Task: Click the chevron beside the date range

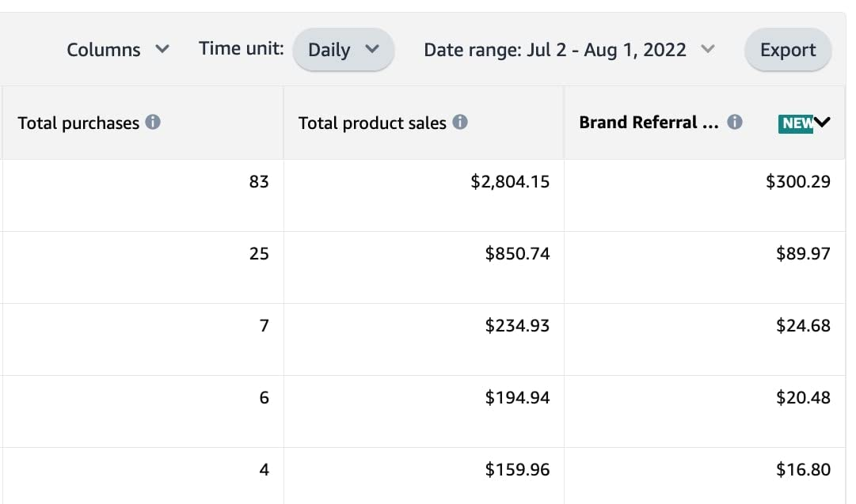Action: (707, 49)
